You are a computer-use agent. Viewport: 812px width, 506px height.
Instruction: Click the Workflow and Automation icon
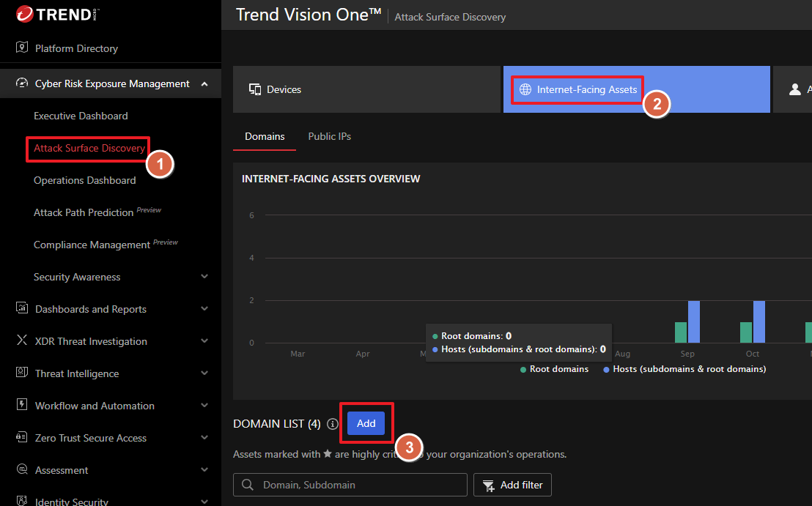(22, 405)
